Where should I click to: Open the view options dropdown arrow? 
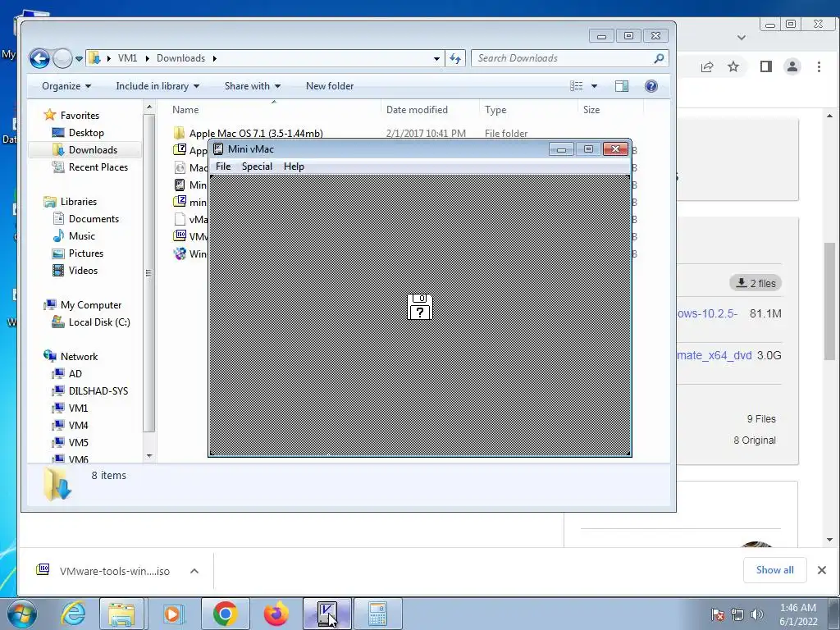coord(594,86)
